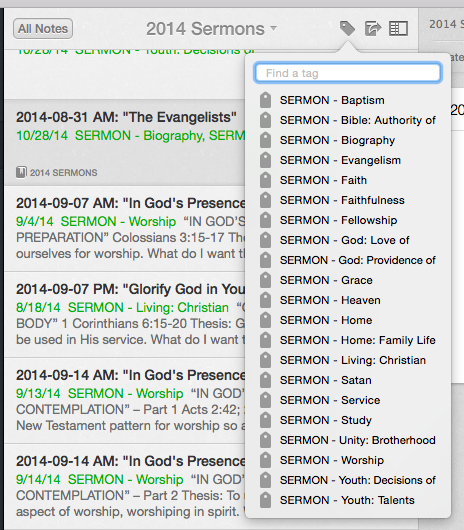Click SERMON - Biography tag link in note
Screen dimensions: 464x530
coord(139,136)
